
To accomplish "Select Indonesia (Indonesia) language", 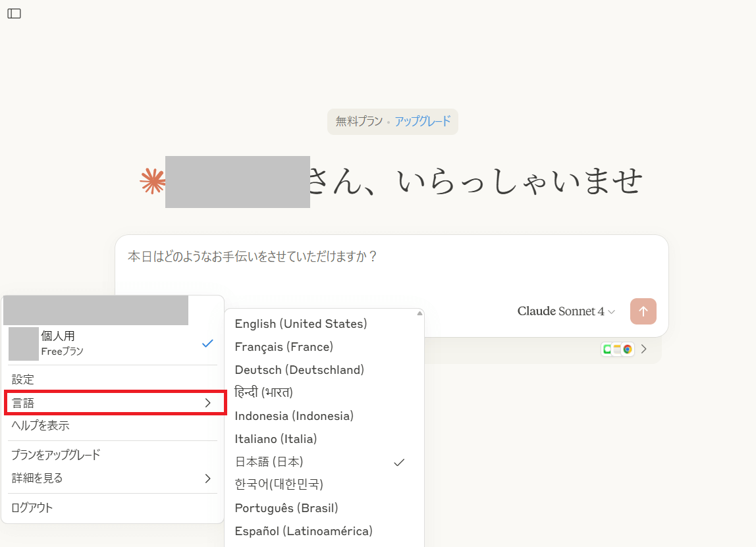I will (x=322, y=416).
